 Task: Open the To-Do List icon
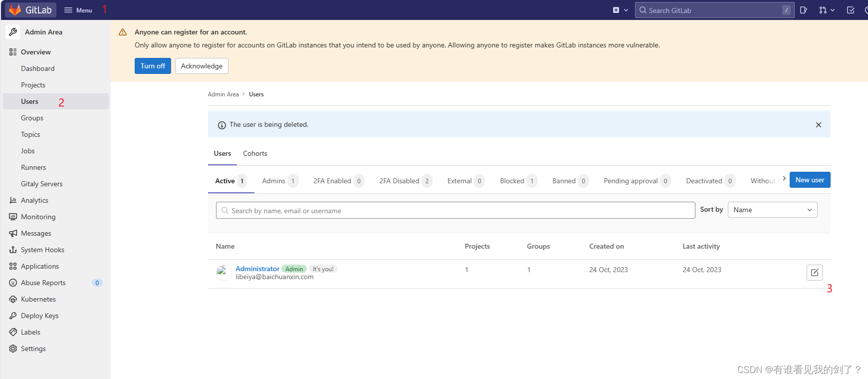point(851,10)
